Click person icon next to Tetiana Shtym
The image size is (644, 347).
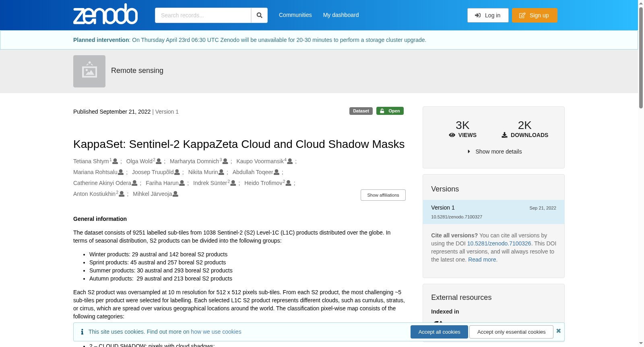tap(115, 161)
